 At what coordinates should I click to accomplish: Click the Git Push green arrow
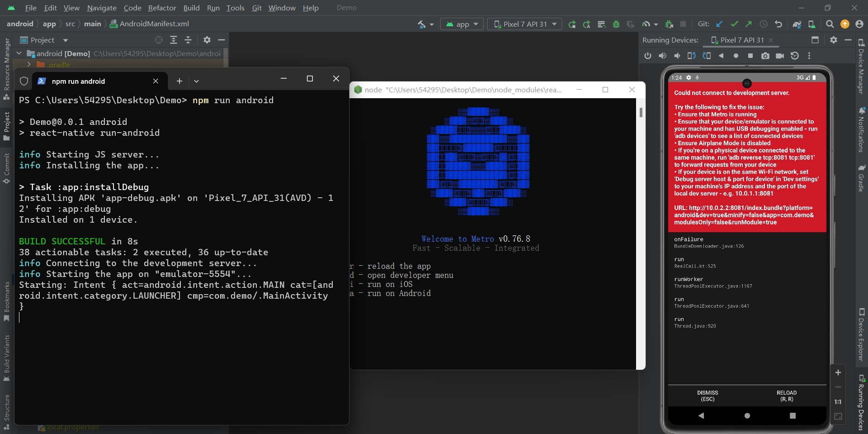(x=749, y=24)
